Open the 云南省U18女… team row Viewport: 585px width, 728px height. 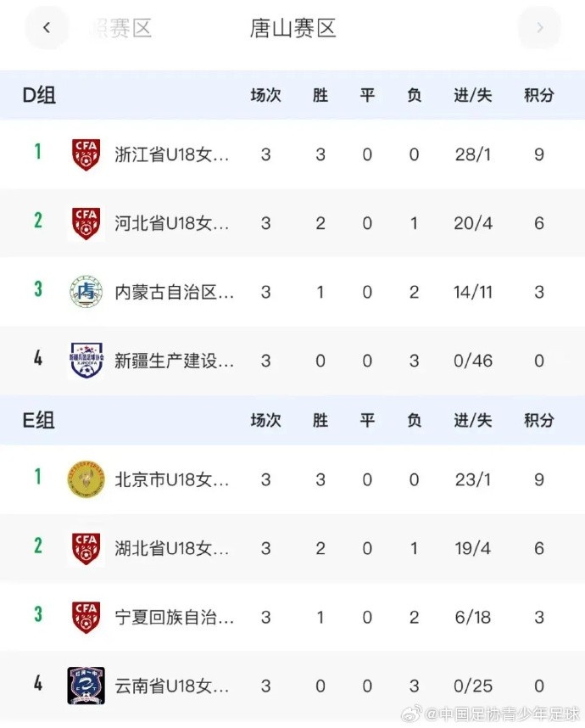[292, 686]
